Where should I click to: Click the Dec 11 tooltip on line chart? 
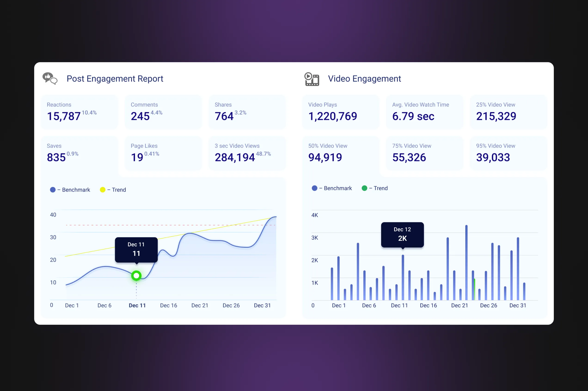pos(136,249)
